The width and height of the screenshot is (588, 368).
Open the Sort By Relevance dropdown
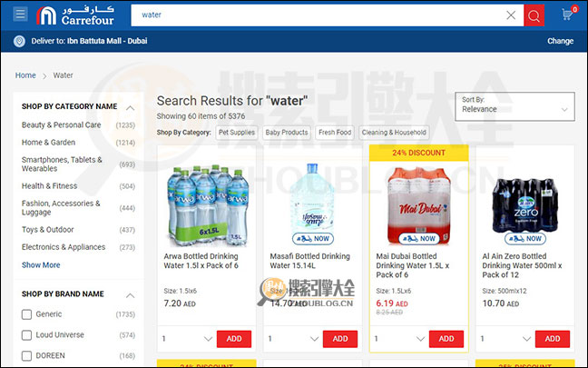tap(514, 106)
